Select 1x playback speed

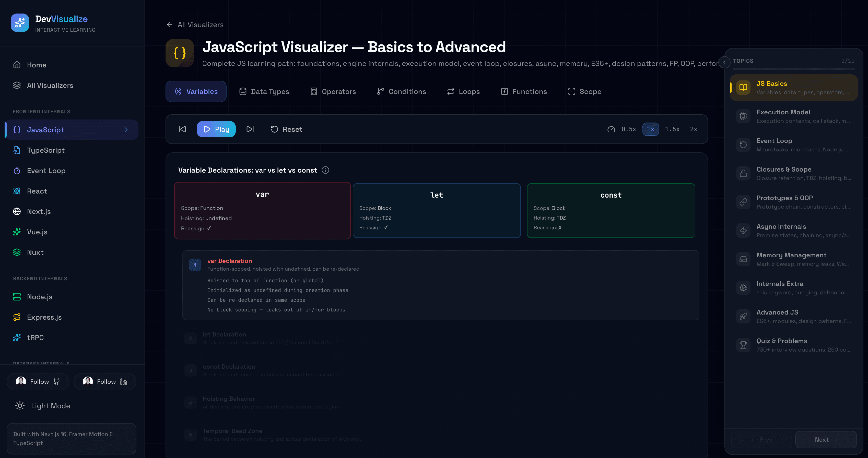651,129
